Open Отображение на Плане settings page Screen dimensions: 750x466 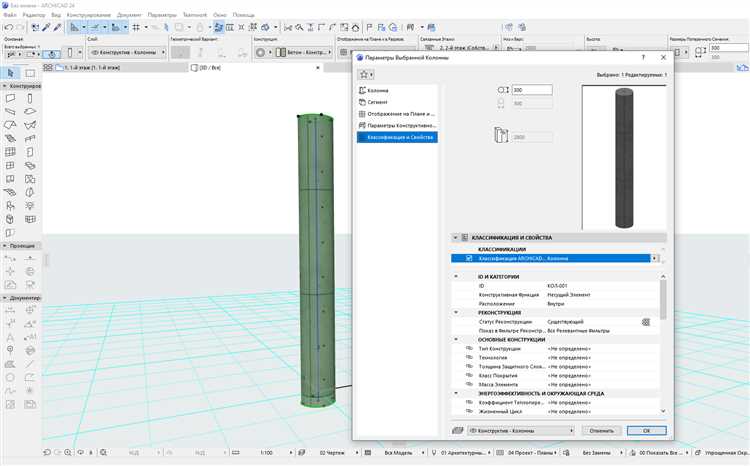pos(397,114)
